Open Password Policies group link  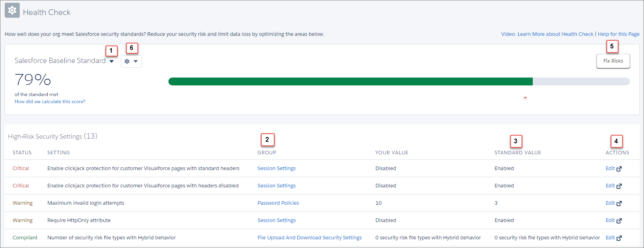[x=278, y=203]
